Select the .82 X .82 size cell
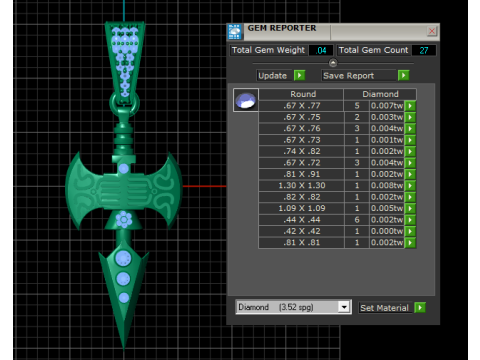Image resolution: width=480 pixels, height=360 pixels. click(x=301, y=197)
